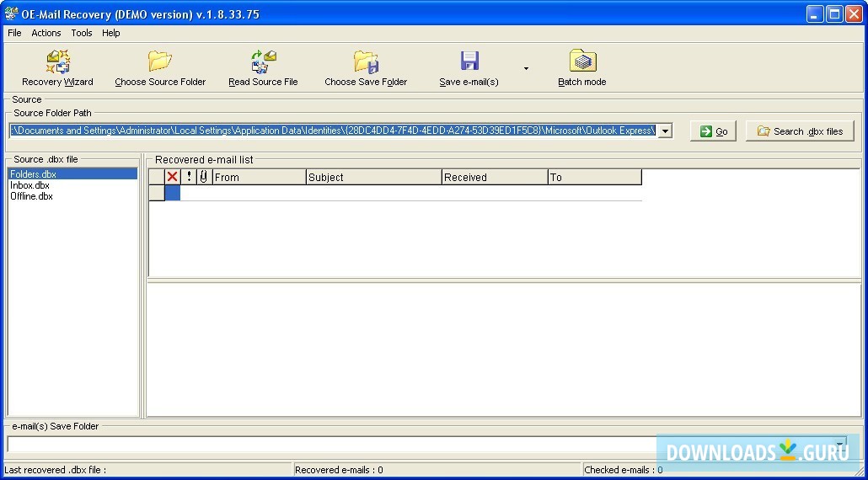Sort by the Subject column header
This screenshot has height=480, width=868.
(373, 177)
